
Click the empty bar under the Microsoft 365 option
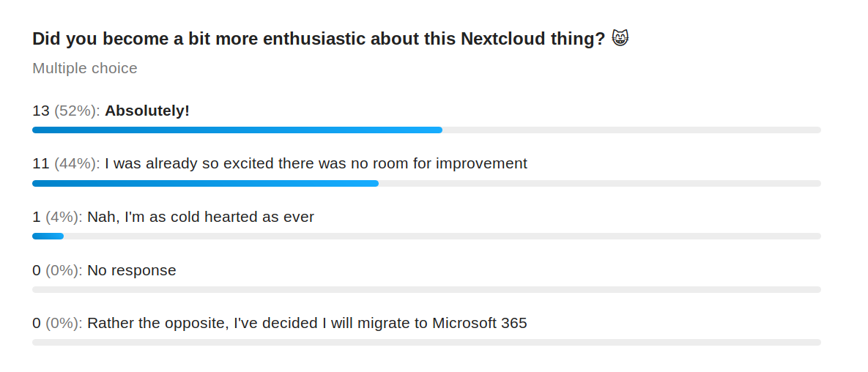point(426,343)
